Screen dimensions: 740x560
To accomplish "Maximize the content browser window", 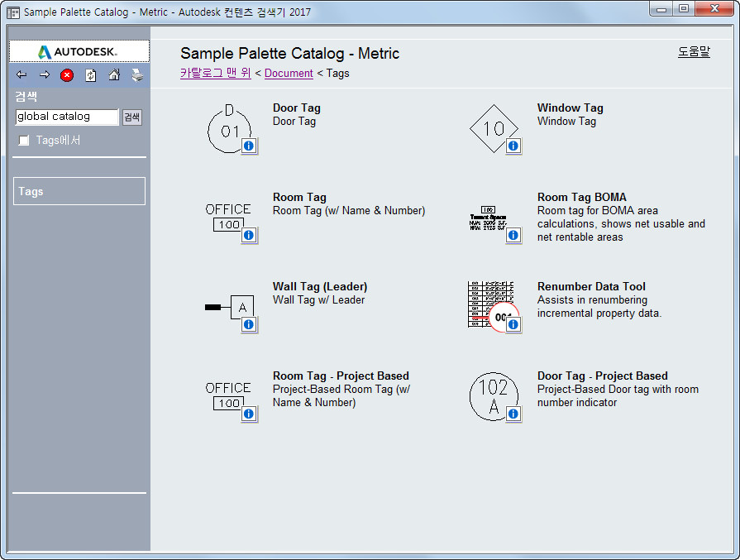I will [684, 9].
